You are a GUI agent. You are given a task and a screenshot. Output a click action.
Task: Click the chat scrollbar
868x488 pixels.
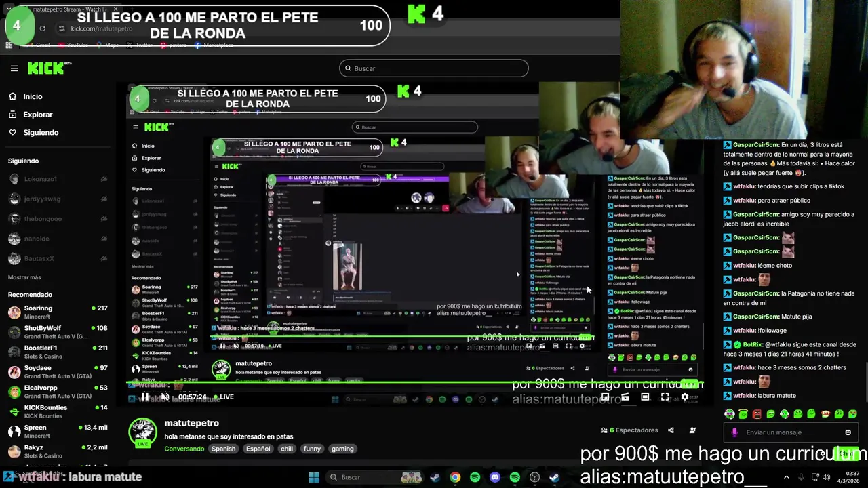click(865, 383)
